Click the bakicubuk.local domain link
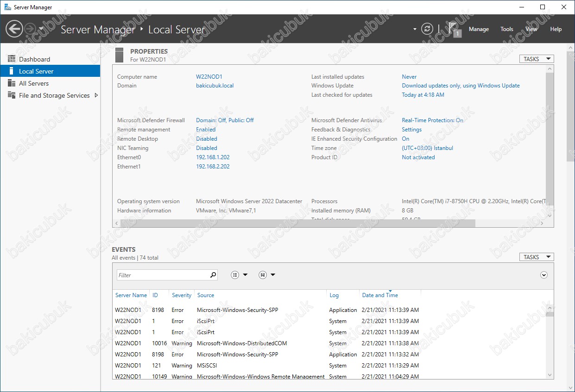This screenshot has width=575, height=392. point(215,86)
